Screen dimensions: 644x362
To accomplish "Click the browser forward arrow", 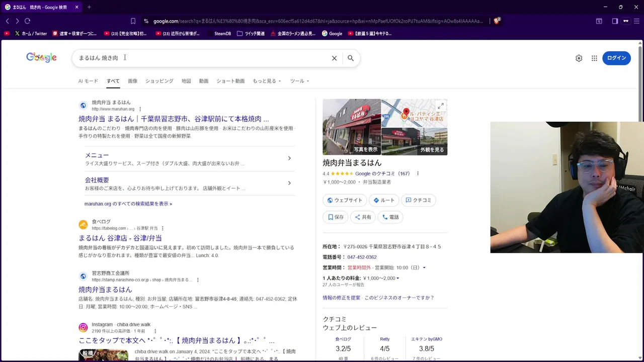I will pyautogui.click(x=17, y=21).
